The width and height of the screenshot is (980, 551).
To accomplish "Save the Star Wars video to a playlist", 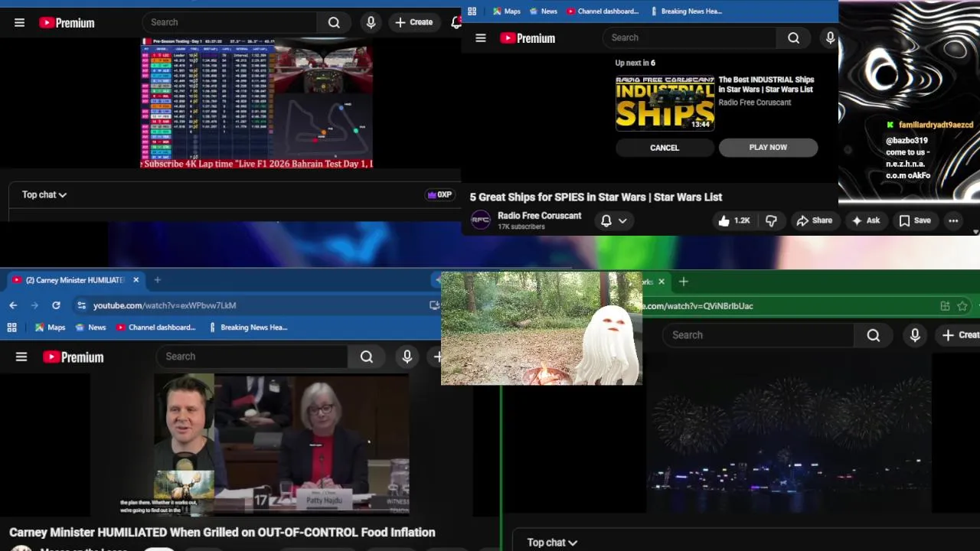I will (x=915, y=220).
